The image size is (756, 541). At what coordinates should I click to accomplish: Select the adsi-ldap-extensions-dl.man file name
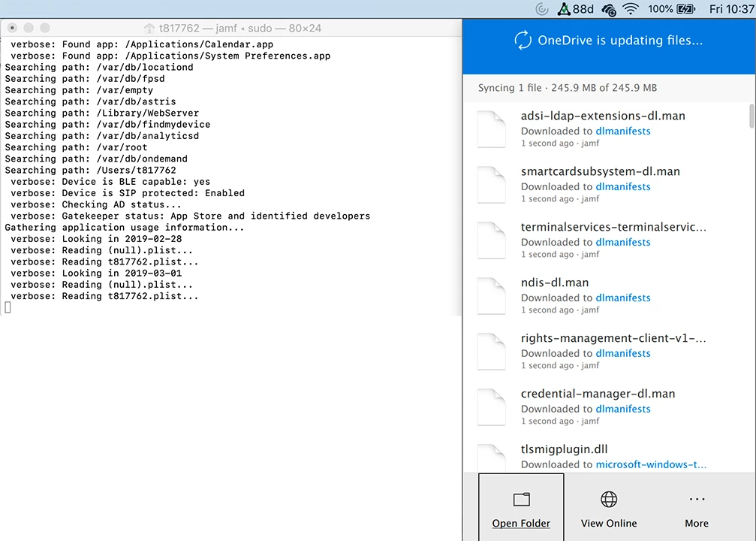click(603, 116)
